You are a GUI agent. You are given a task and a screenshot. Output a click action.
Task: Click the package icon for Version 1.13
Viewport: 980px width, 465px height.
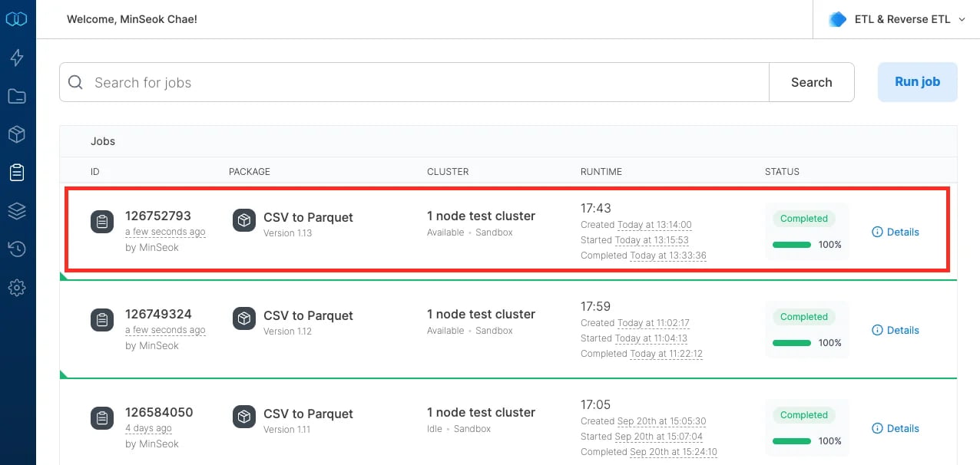click(244, 221)
